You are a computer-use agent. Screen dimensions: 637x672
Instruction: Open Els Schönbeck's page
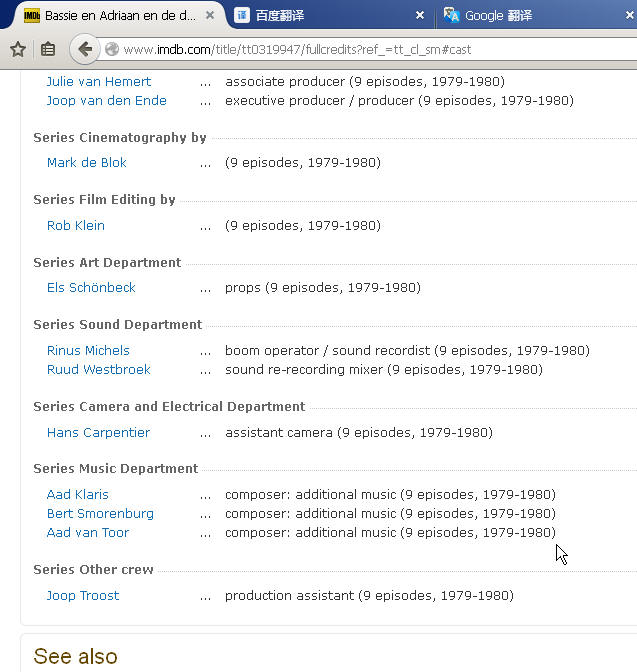[91, 288]
